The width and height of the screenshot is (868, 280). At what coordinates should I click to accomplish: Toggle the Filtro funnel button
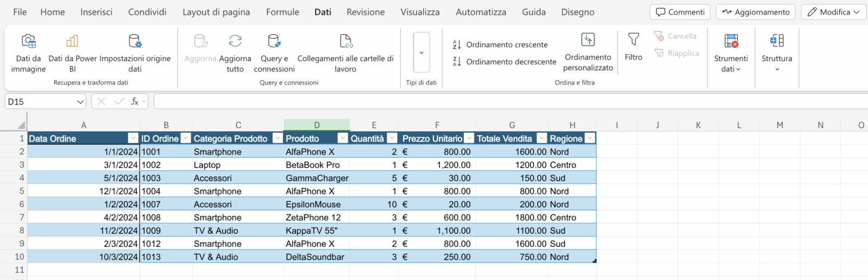click(633, 40)
